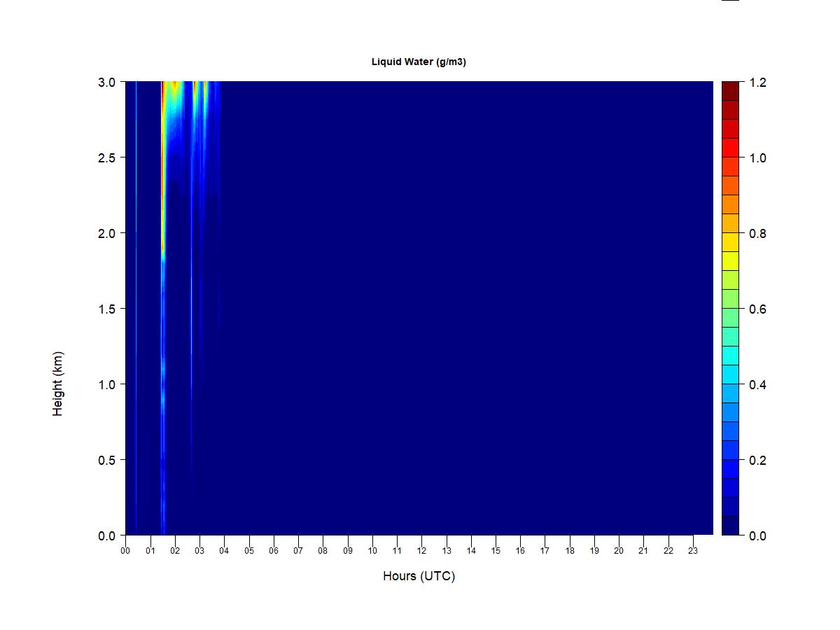Click the x-axis tick label '05'
Screen dimensions: 840x630
click(x=249, y=551)
